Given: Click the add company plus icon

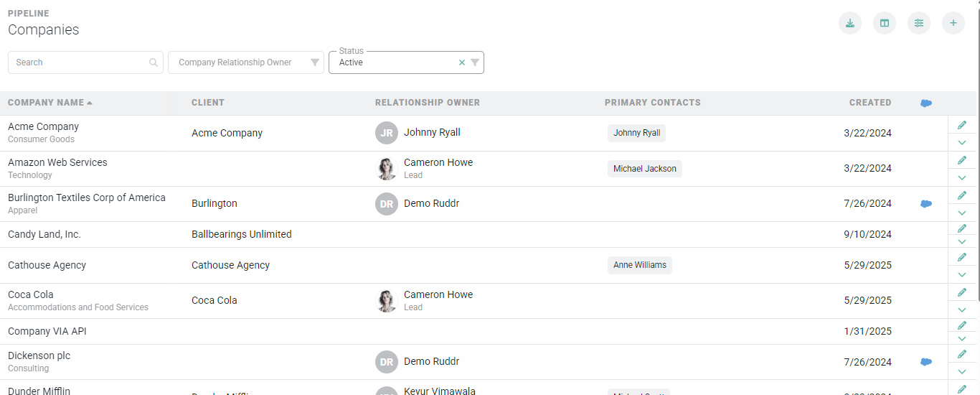Looking at the screenshot, I should tap(953, 23).
